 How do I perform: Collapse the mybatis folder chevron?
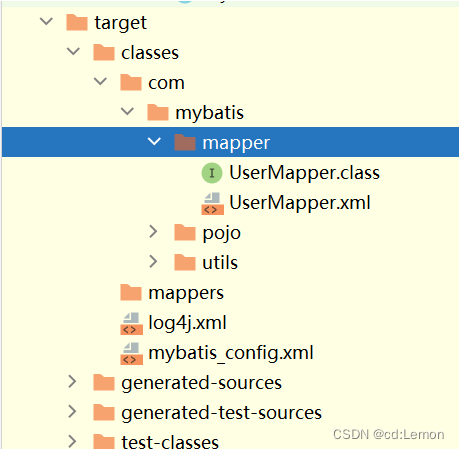(x=127, y=112)
